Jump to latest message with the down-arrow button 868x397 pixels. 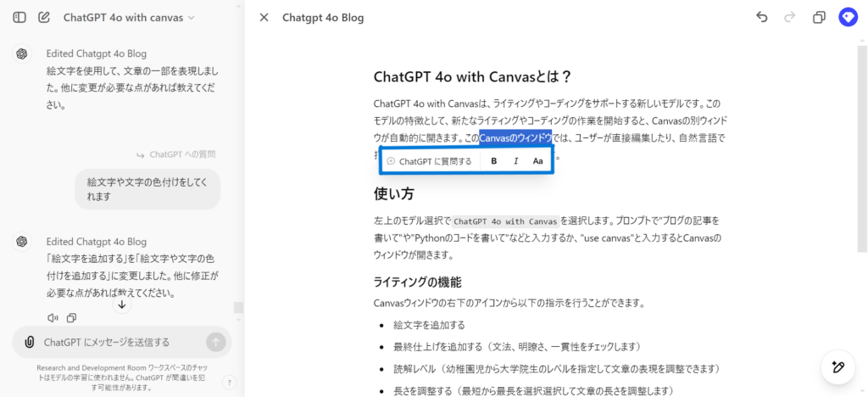(122, 305)
